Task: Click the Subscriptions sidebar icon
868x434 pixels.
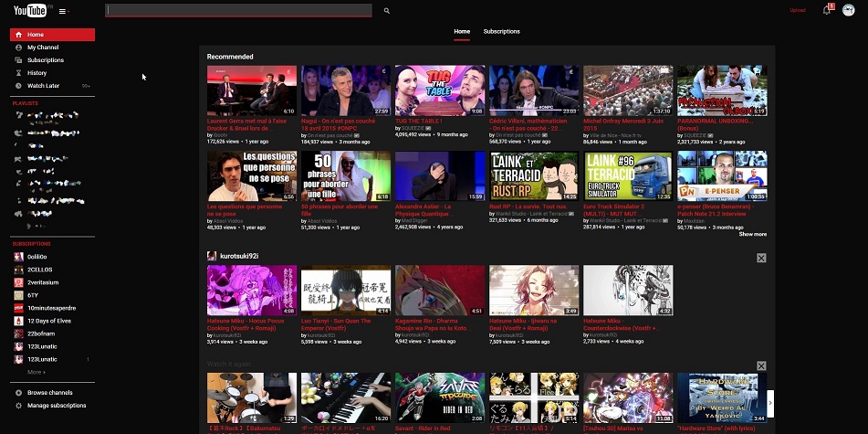Action: (19, 60)
